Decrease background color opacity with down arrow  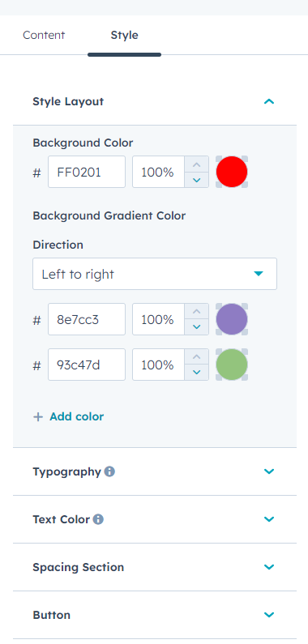click(x=197, y=180)
